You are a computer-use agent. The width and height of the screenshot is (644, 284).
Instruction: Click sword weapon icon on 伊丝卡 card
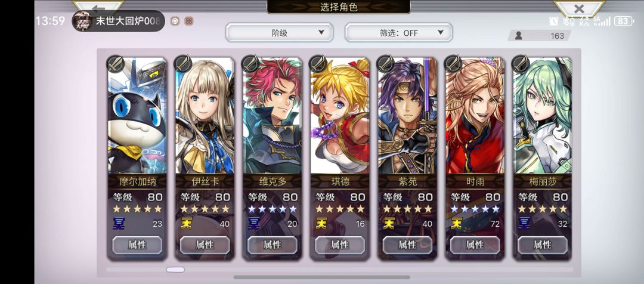pos(183,64)
